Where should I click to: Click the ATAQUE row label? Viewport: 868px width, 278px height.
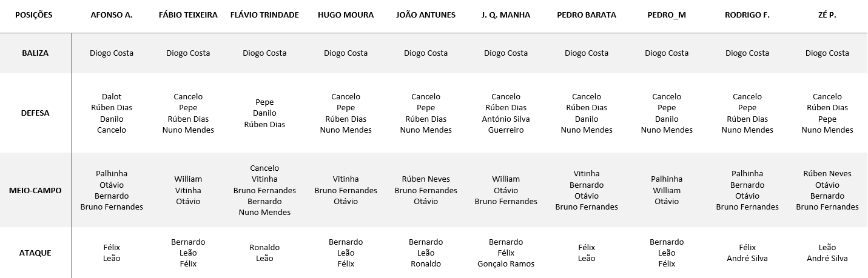(35, 253)
